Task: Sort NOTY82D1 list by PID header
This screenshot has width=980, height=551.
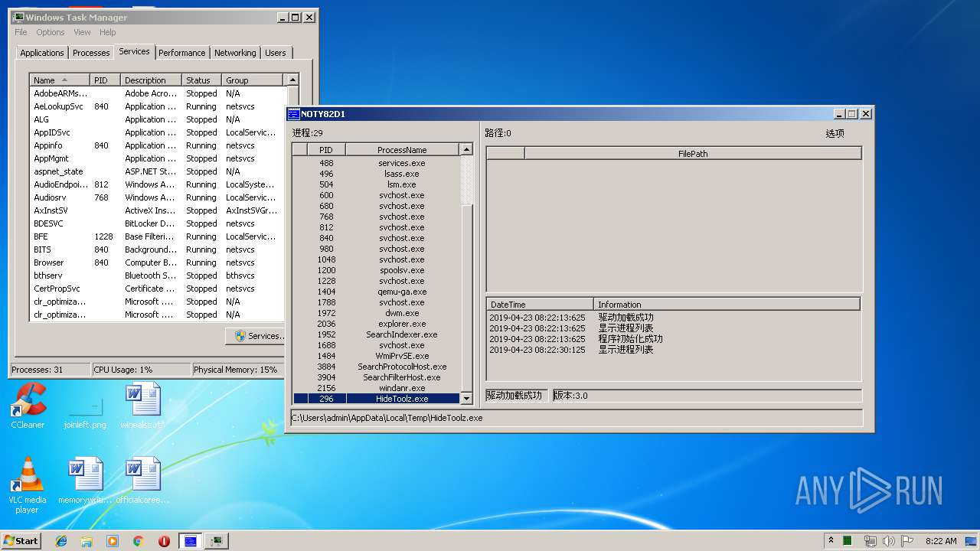Action: pos(326,150)
